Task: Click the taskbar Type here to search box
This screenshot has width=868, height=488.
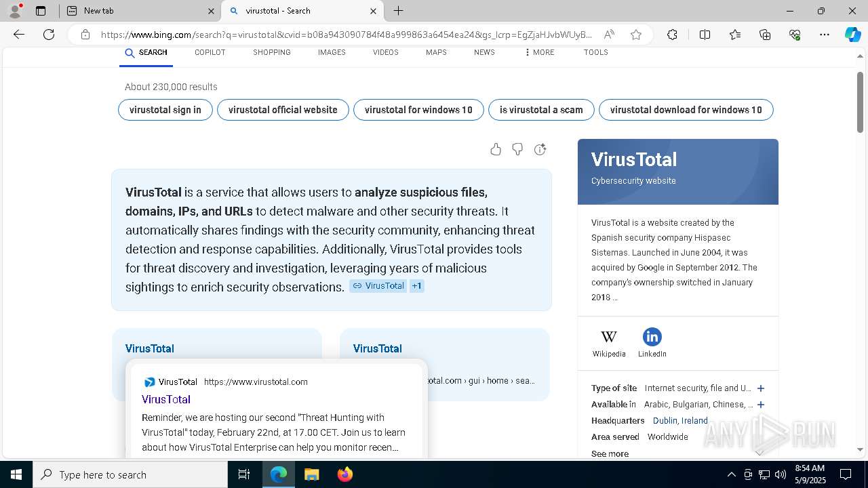Action: pos(130,474)
